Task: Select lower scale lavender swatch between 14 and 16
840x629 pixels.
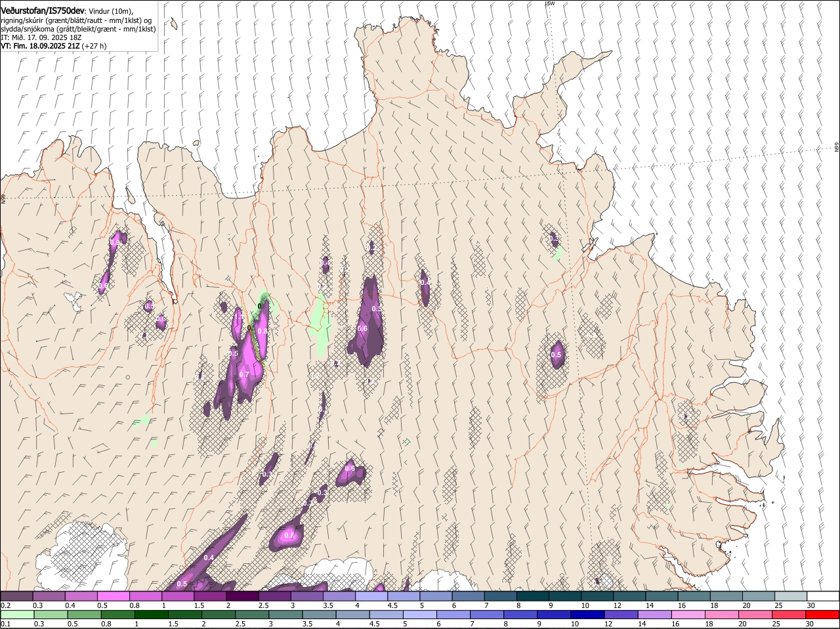Action: (655, 615)
